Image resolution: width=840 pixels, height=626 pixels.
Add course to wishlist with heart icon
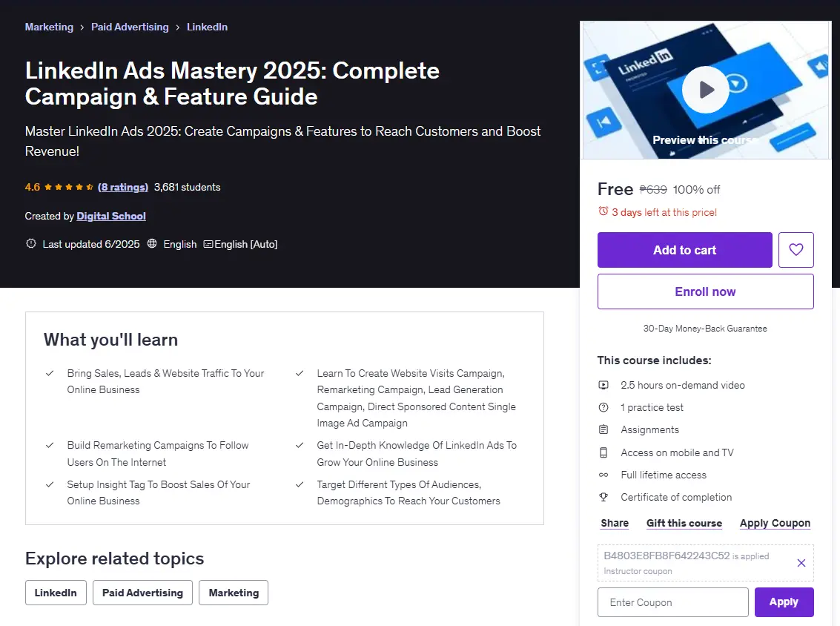tap(796, 250)
